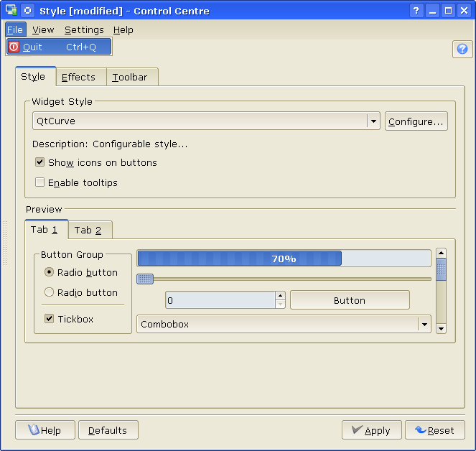
Task: Click the preview scrollbar up arrow
Action: pyautogui.click(x=441, y=253)
